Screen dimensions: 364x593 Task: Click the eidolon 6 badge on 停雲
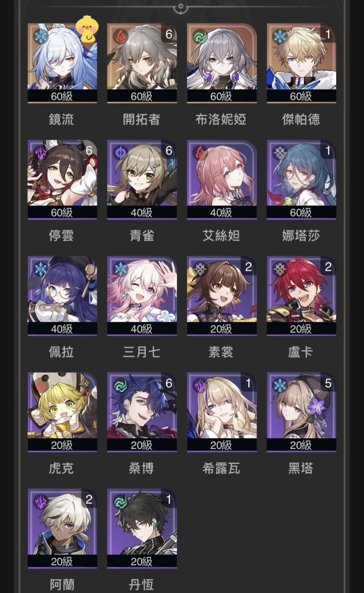pos(89,150)
